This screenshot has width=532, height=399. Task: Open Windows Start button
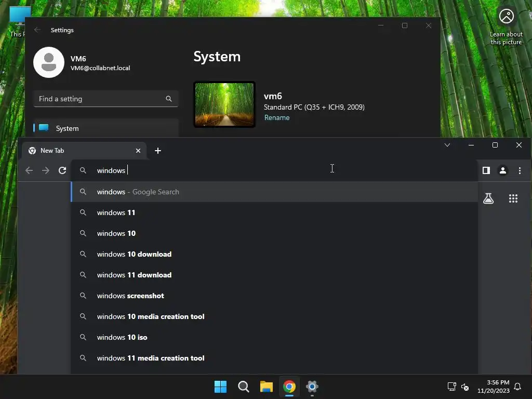[x=220, y=387]
